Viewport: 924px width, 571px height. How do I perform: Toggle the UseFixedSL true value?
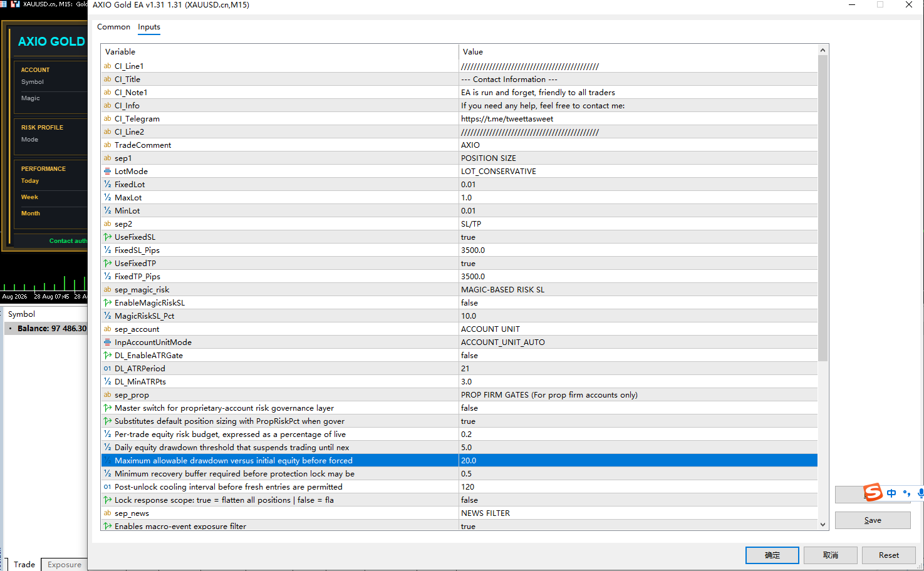coord(638,237)
